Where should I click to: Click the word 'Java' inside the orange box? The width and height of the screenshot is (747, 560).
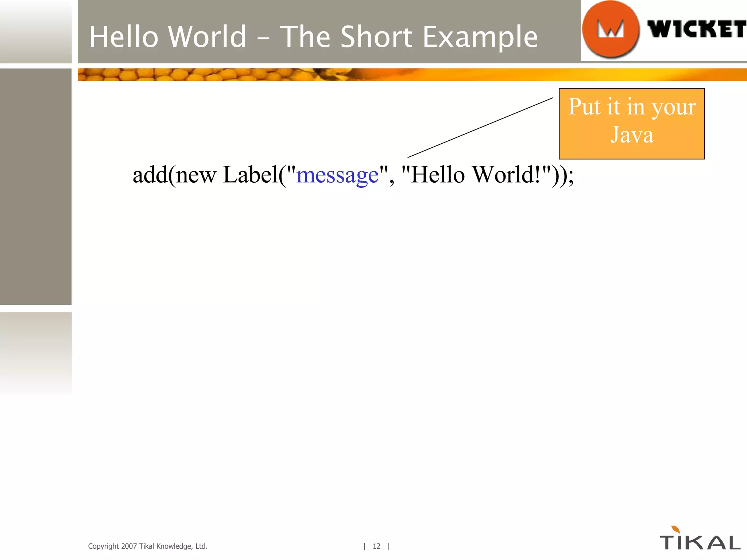click(632, 135)
